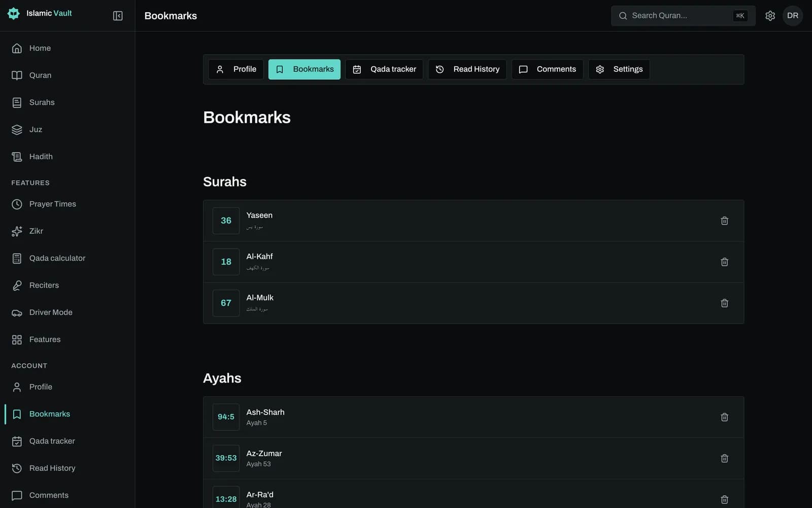
Task: Open Zikr in the sidebar
Action: (67, 231)
